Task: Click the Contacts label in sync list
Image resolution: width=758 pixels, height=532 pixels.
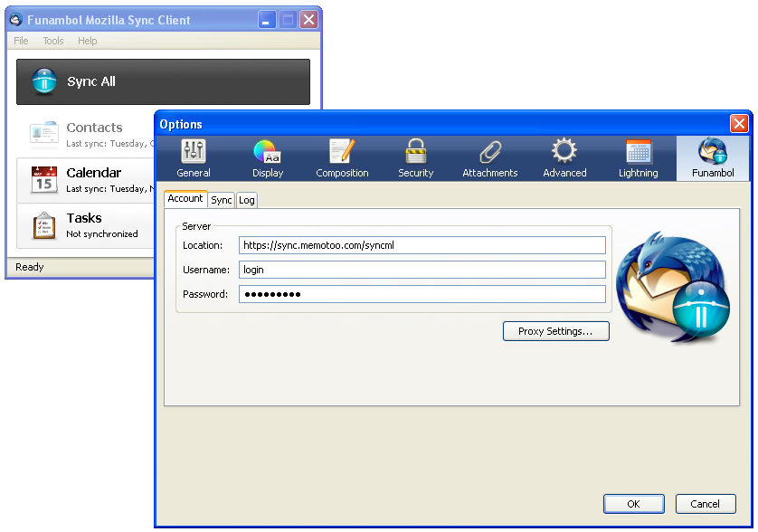Action: click(x=94, y=128)
